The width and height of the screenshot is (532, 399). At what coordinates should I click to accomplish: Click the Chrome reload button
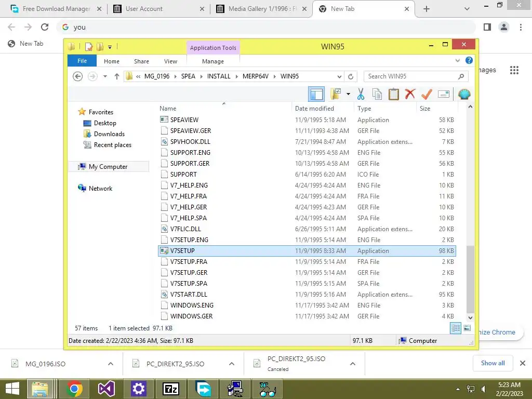pos(45,27)
